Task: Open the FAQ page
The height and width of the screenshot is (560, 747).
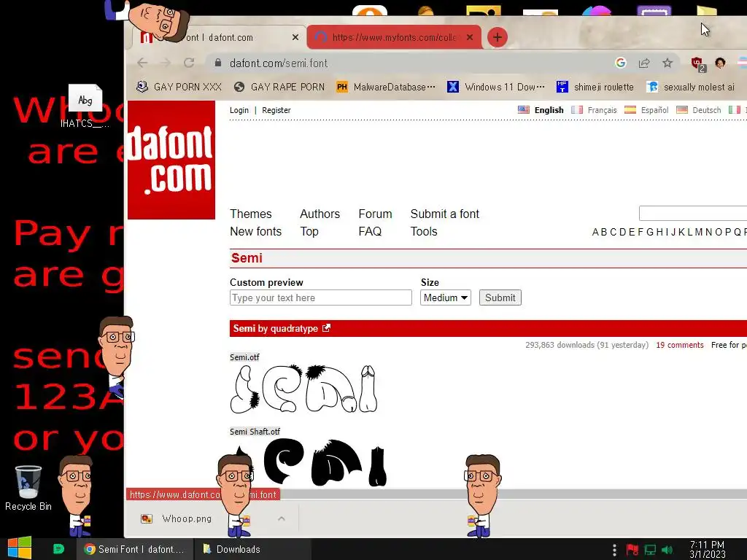Action: [x=370, y=231]
